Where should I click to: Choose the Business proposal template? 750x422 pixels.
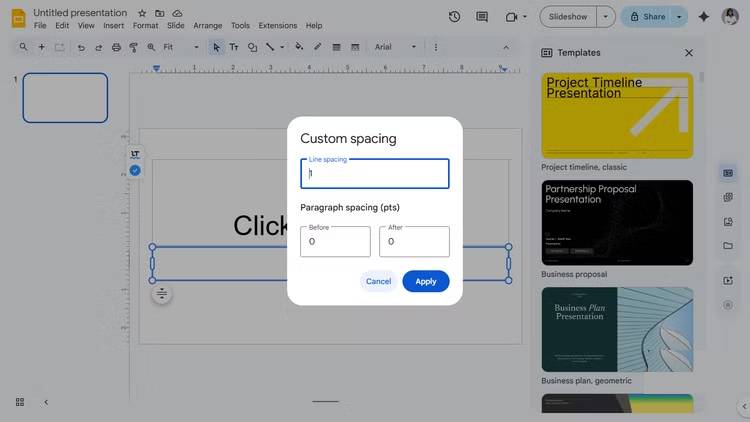[617, 222]
